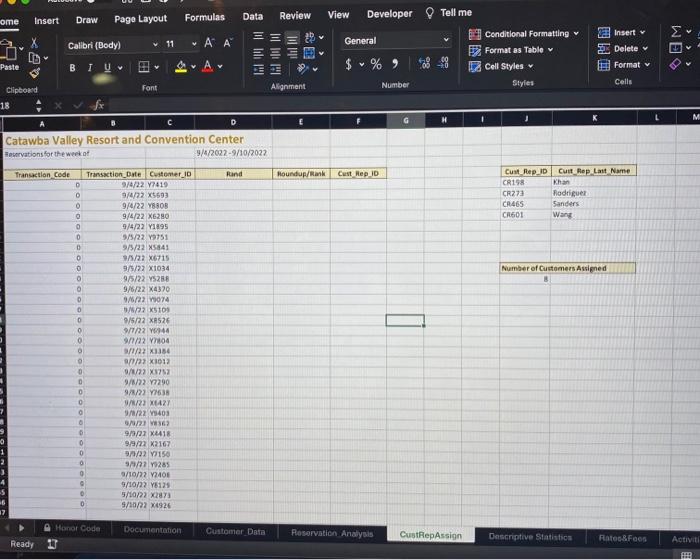The width and height of the screenshot is (700, 560).
Task: Click the Tell me lightbulb icon
Action: click(429, 13)
